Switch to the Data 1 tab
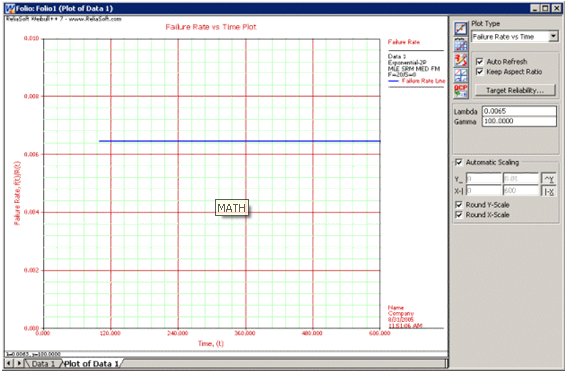 [43, 363]
